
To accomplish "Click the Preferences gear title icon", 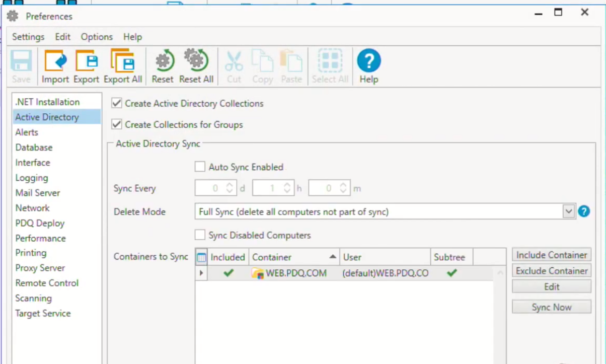I will pos(13,16).
